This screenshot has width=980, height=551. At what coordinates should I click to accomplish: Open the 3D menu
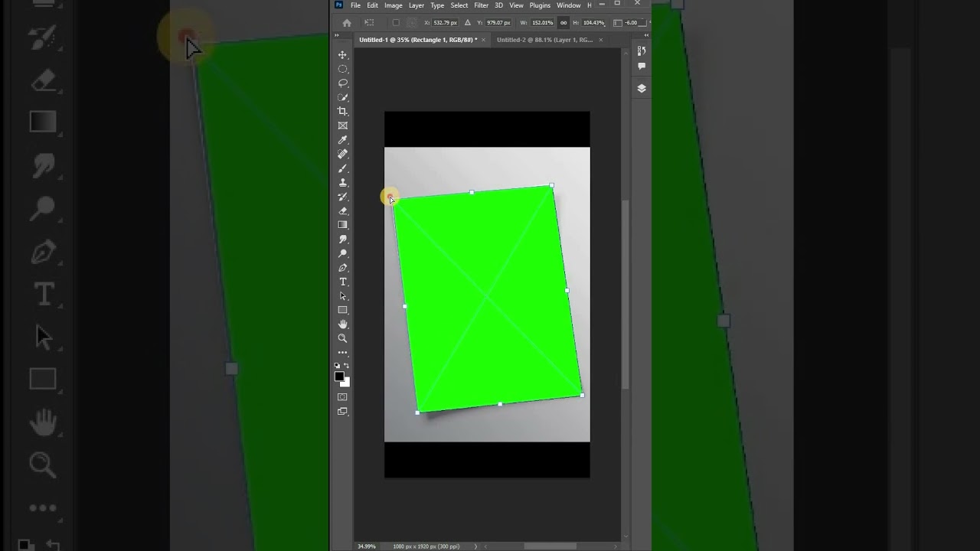(499, 5)
